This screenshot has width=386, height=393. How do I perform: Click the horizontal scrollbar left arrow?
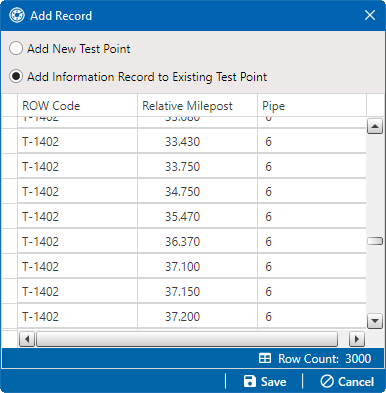27,339
